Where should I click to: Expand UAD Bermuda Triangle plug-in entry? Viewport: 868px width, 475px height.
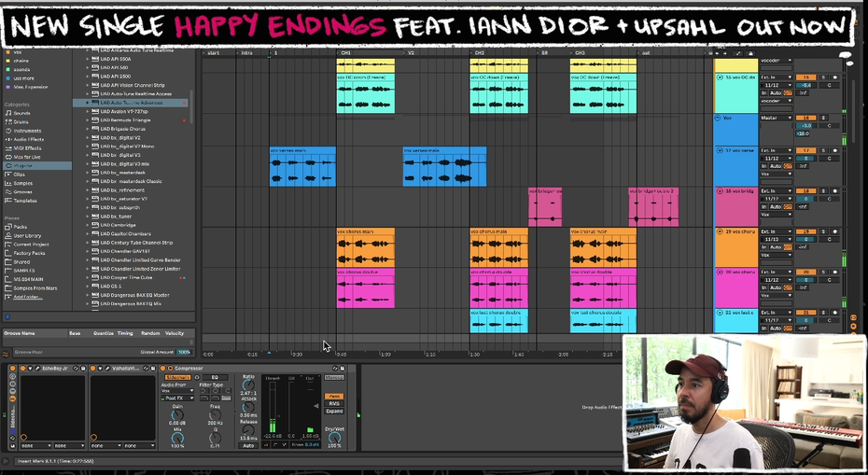tap(87, 120)
